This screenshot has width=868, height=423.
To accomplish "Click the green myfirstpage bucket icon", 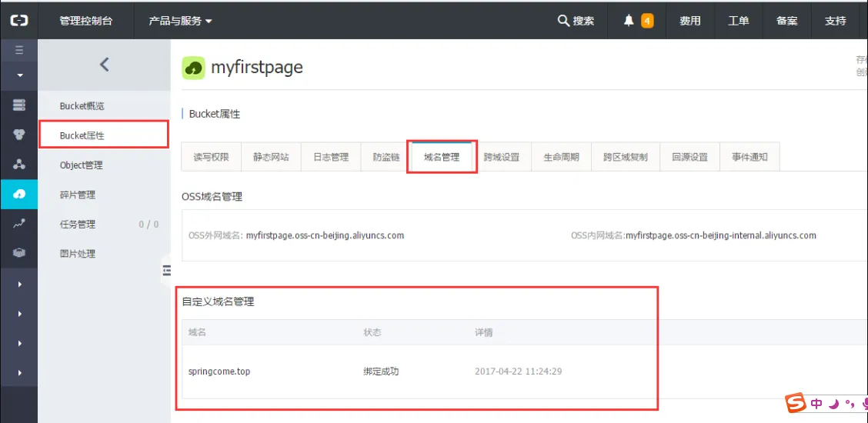I will (x=193, y=68).
